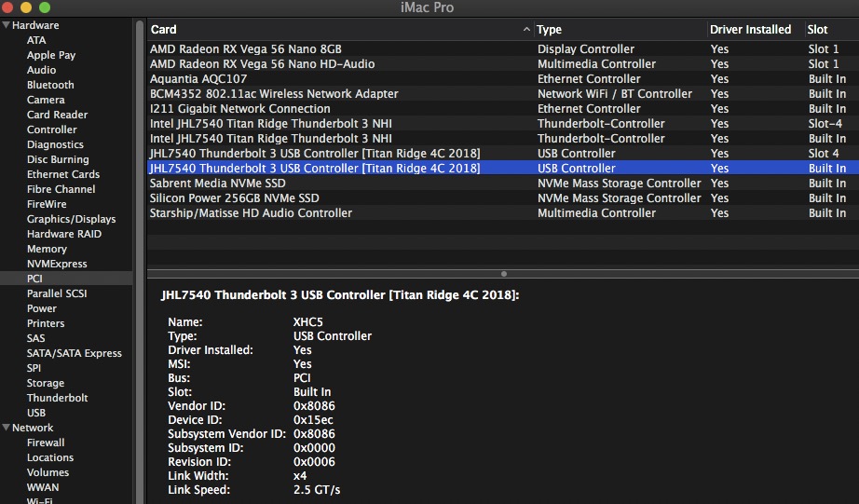Click the x4 Link Width value
The height and width of the screenshot is (504, 859).
point(300,475)
